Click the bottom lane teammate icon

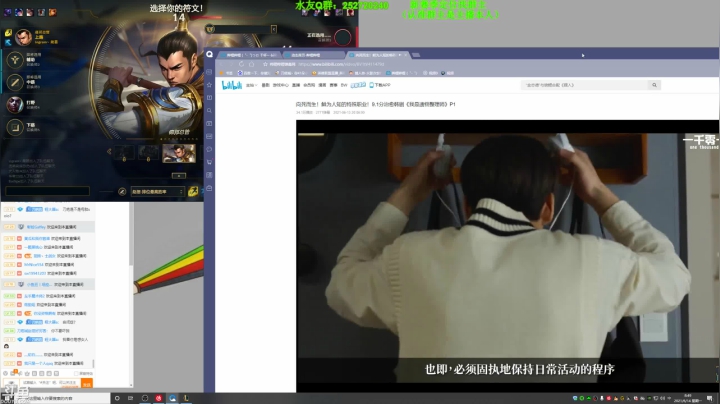[x=15, y=127]
